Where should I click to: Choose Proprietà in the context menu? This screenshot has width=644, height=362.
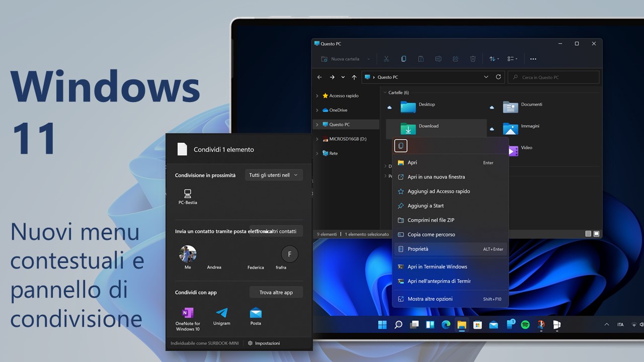click(x=450, y=249)
